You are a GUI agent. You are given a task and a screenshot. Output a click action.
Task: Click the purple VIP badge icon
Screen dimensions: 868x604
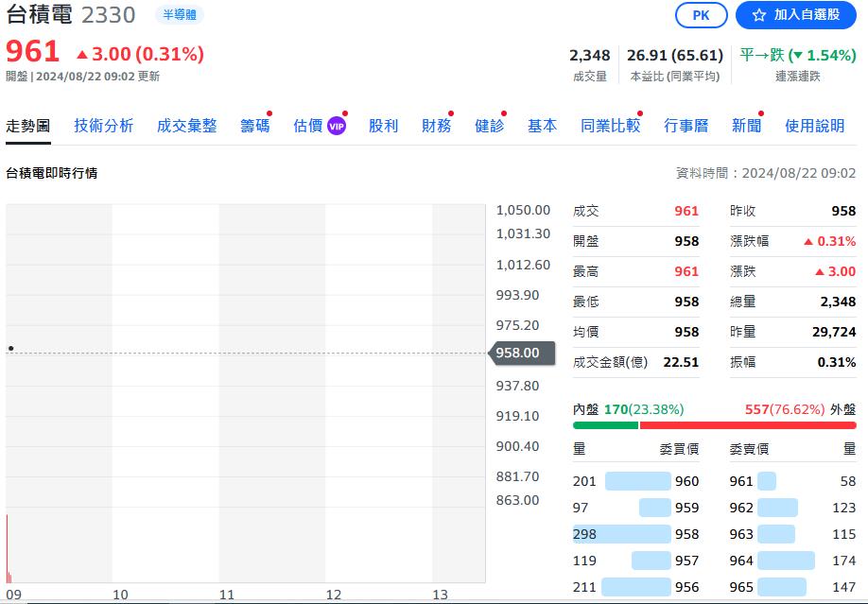click(x=337, y=127)
